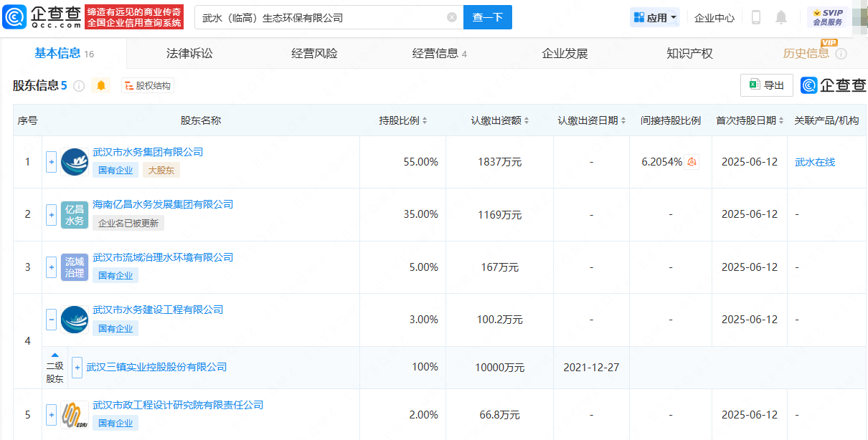Expand the 武汉三镇实业控股股份有限公司 sub-row
The image size is (868, 440).
point(77,367)
